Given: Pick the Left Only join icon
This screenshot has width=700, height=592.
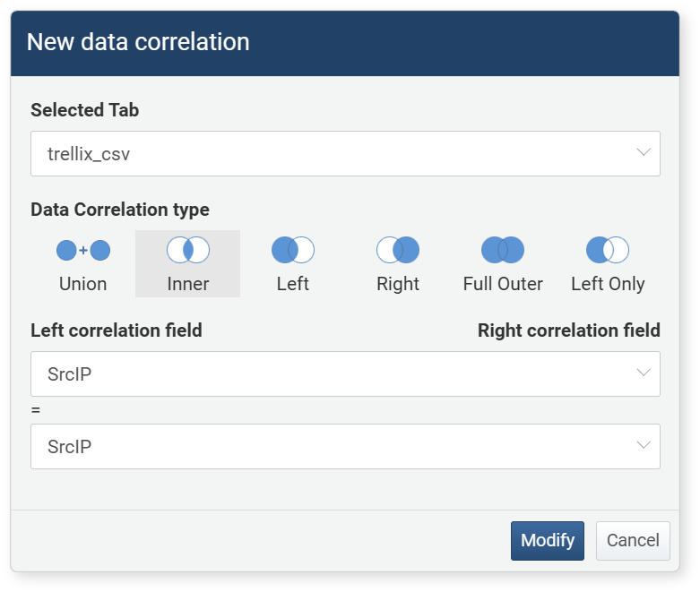Looking at the screenshot, I should point(608,250).
